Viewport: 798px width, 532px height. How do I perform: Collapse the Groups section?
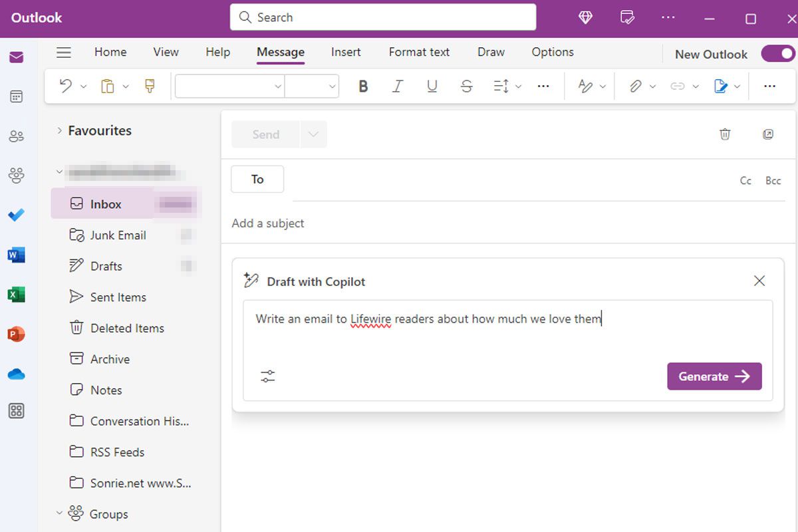[59, 513]
